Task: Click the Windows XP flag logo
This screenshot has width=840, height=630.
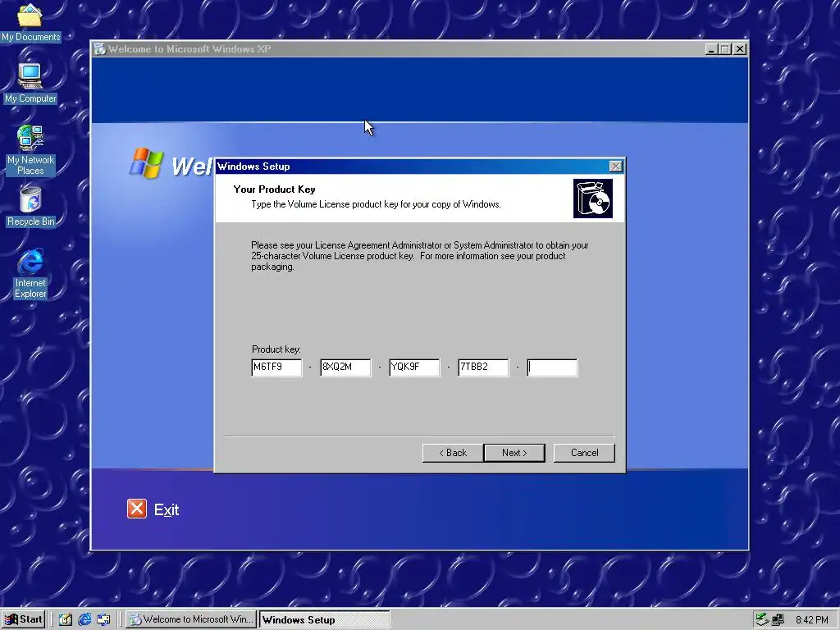Action: (146, 163)
